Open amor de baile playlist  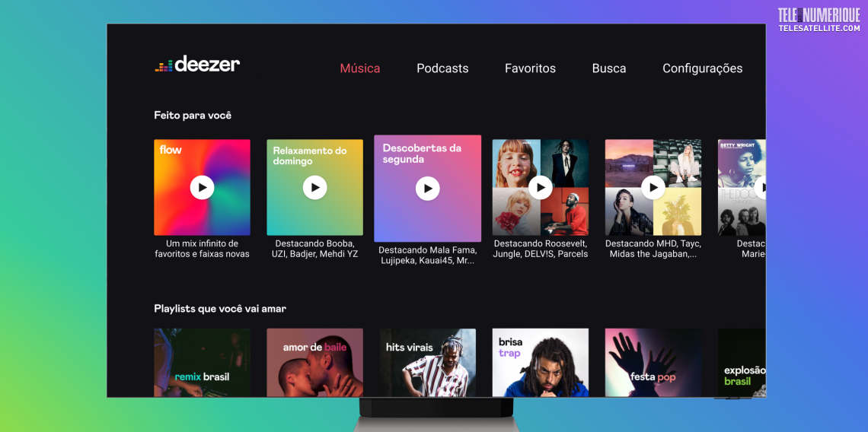coord(315,363)
